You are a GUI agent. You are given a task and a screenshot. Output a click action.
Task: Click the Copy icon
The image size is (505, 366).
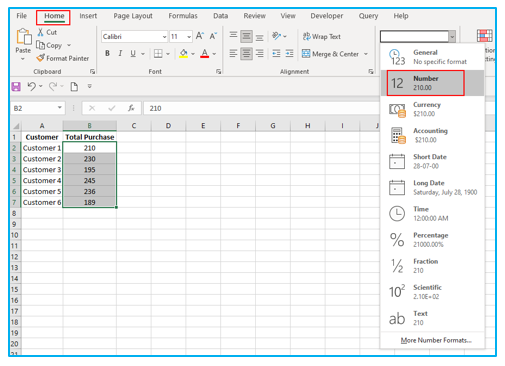pyautogui.click(x=40, y=45)
